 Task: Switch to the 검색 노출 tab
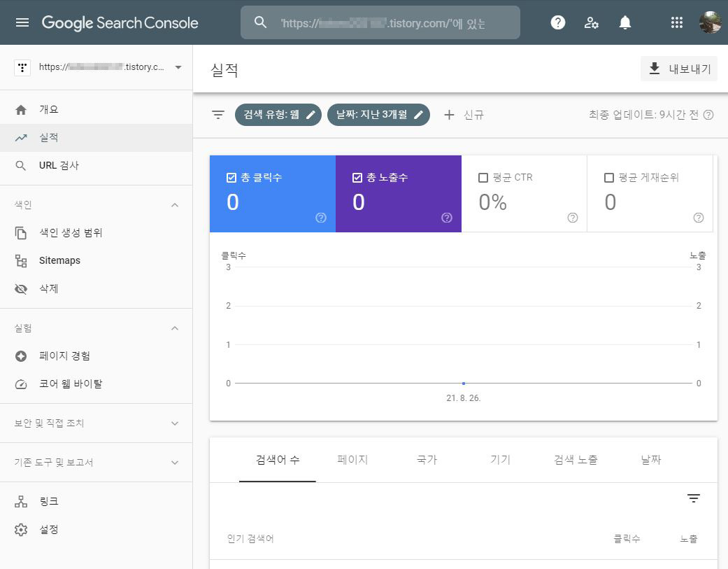[576, 460]
